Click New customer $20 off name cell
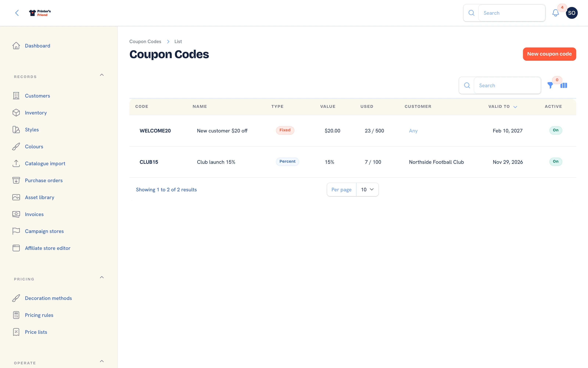 coord(222,131)
